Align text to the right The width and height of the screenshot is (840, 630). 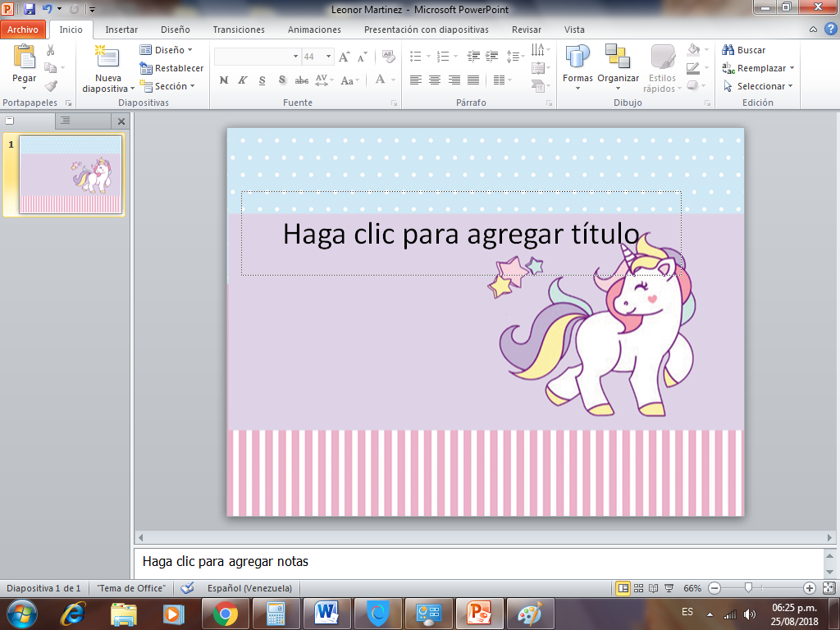click(x=454, y=80)
